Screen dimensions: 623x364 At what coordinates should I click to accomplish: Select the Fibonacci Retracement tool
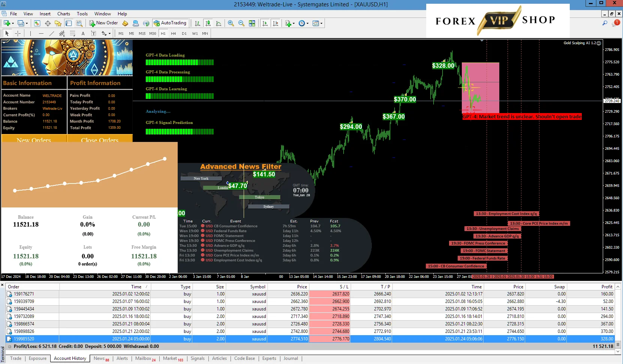click(72, 33)
